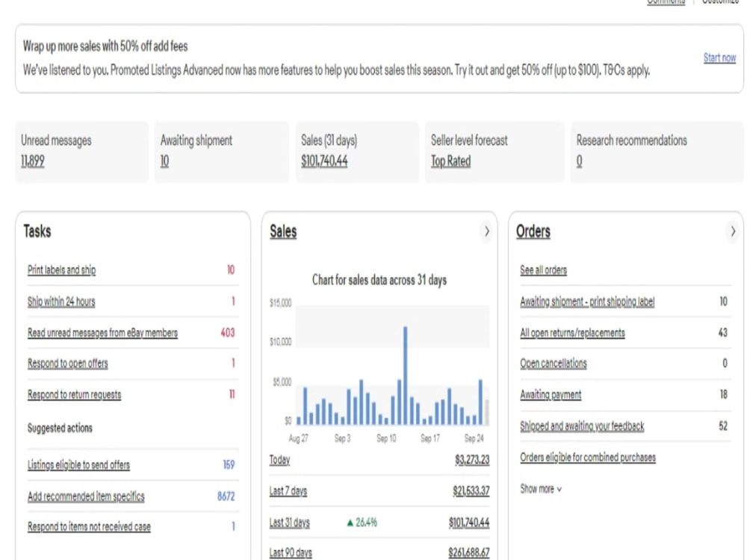This screenshot has width=747, height=560.
Task: Open Read unread messages from eBay members
Action: pyautogui.click(x=102, y=333)
